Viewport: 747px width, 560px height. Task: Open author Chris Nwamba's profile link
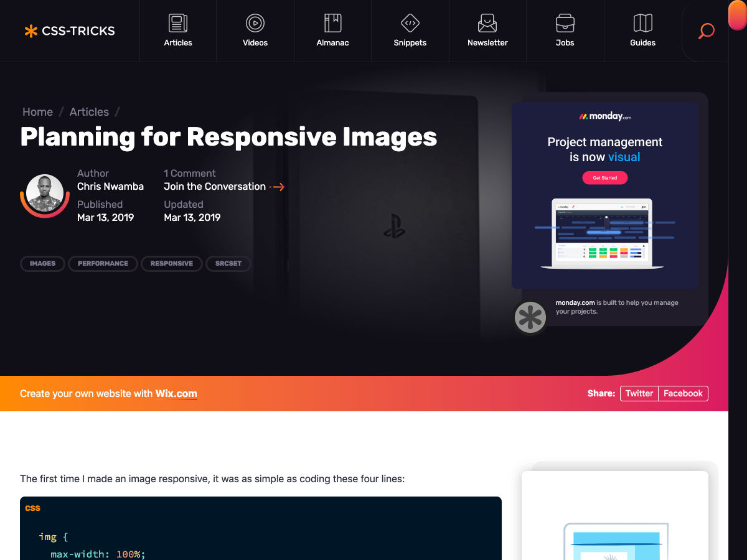pos(110,187)
